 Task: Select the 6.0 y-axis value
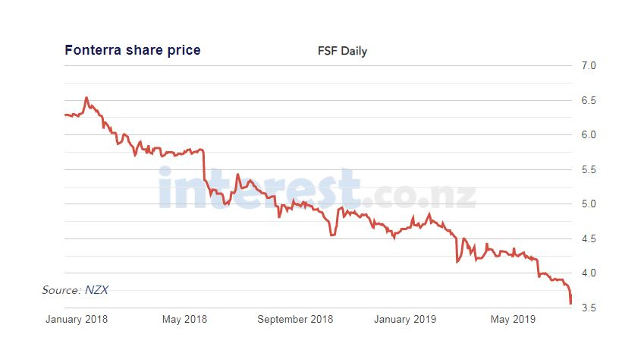point(589,135)
